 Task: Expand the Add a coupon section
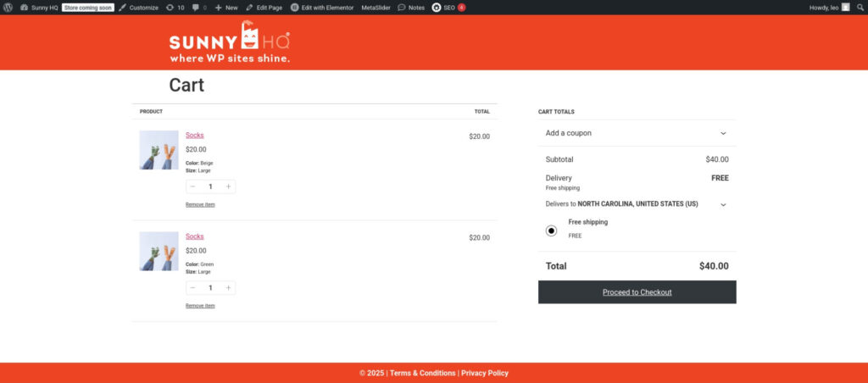point(637,133)
